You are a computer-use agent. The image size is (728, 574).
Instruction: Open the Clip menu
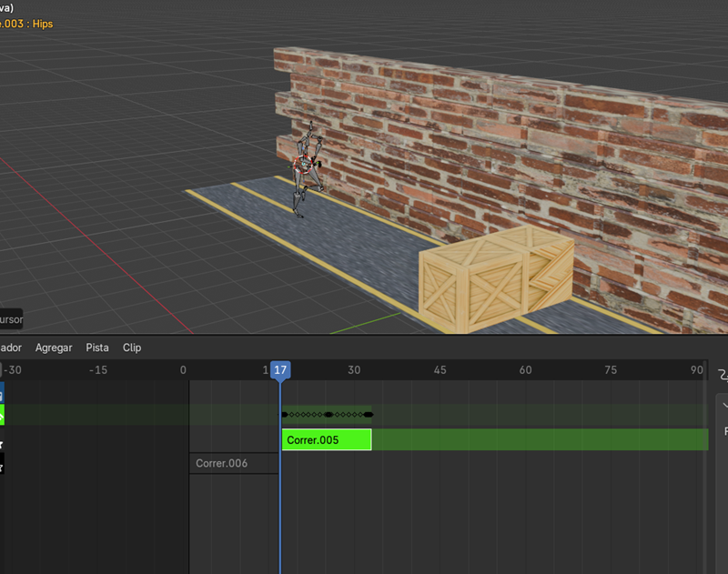[131, 347]
